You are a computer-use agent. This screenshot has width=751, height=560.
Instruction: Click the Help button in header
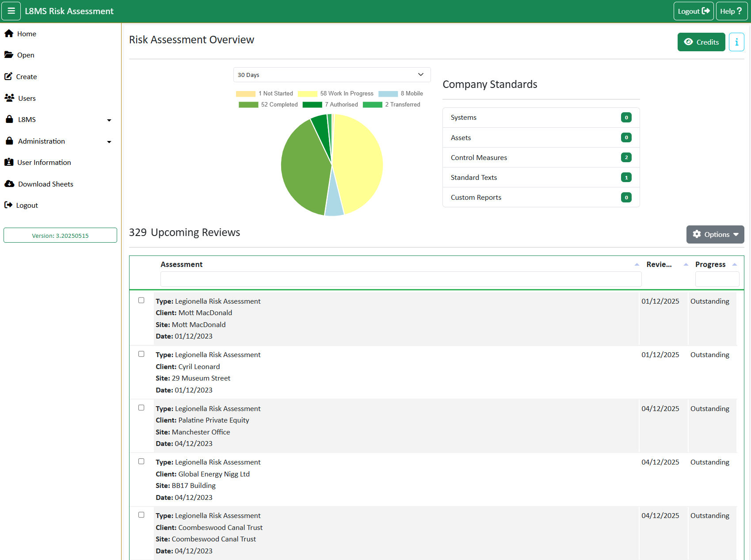click(x=731, y=11)
